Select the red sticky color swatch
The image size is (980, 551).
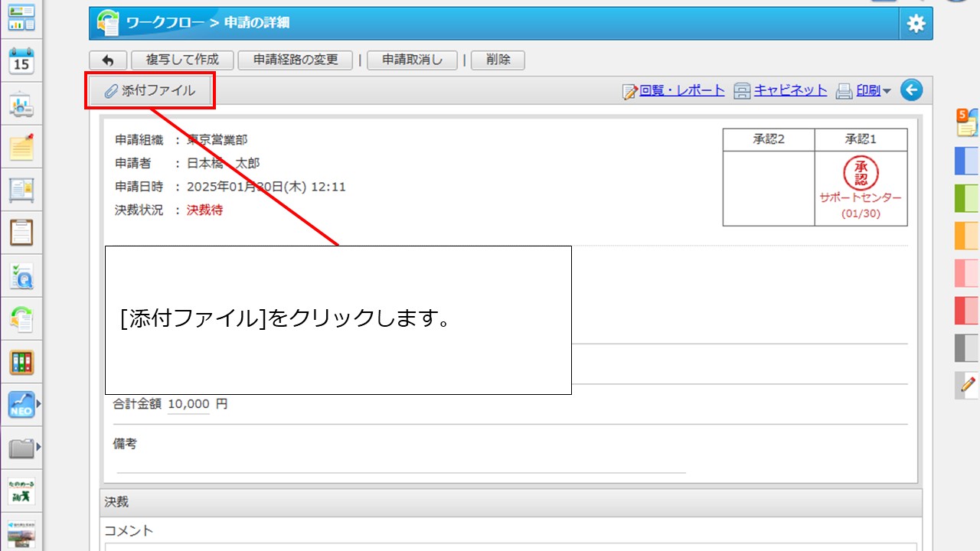(967, 311)
